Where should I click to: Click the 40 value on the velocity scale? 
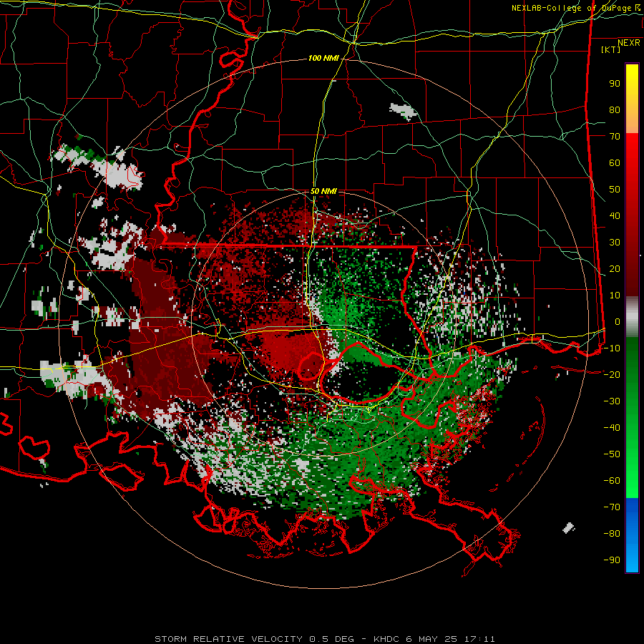click(615, 215)
